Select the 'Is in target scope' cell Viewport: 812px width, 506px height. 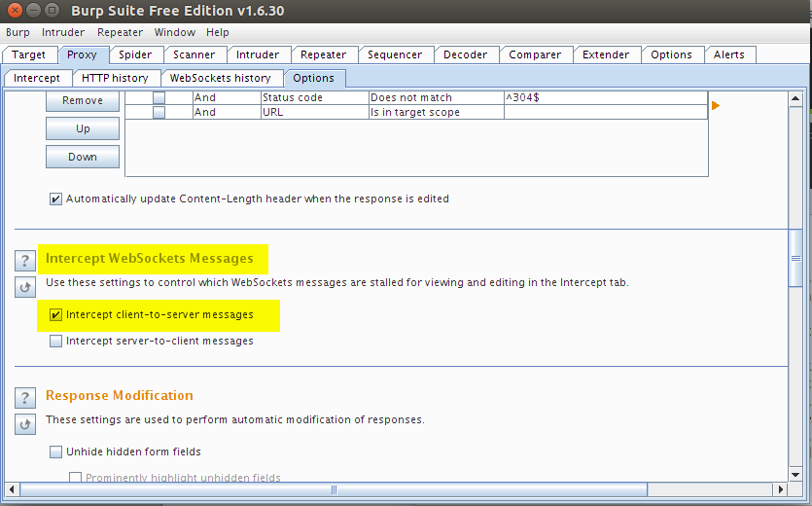click(x=436, y=112)
